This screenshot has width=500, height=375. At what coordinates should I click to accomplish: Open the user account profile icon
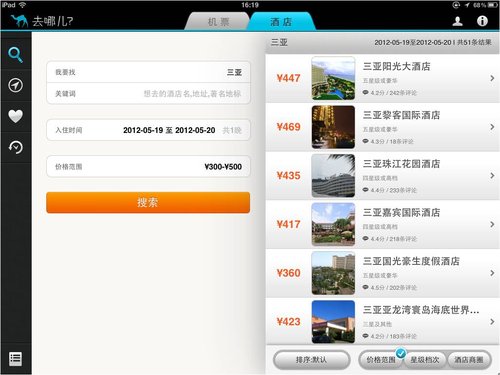pyautogui.click(x=457, y=21)
